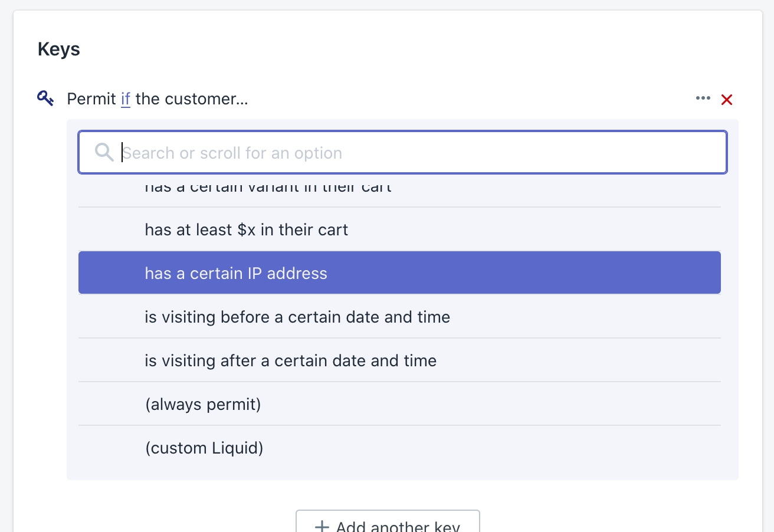774x532 pixels.
Task: Open the three-dot options menu for this key
Action: coord(703,98)
